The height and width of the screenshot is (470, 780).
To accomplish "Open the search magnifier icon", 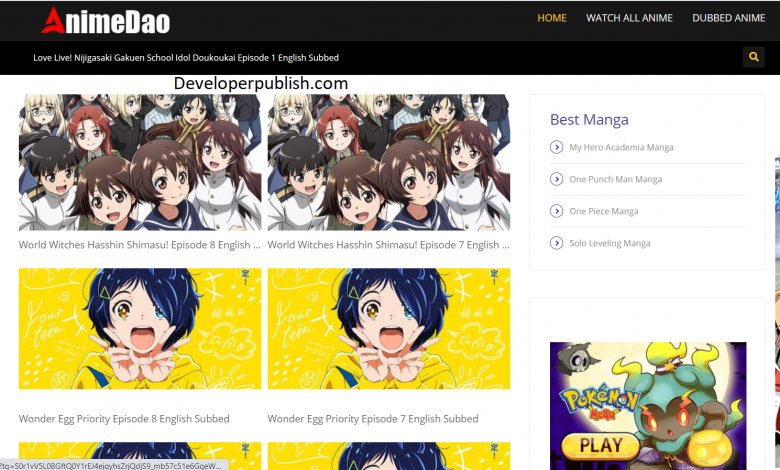I will click(754, 57).
